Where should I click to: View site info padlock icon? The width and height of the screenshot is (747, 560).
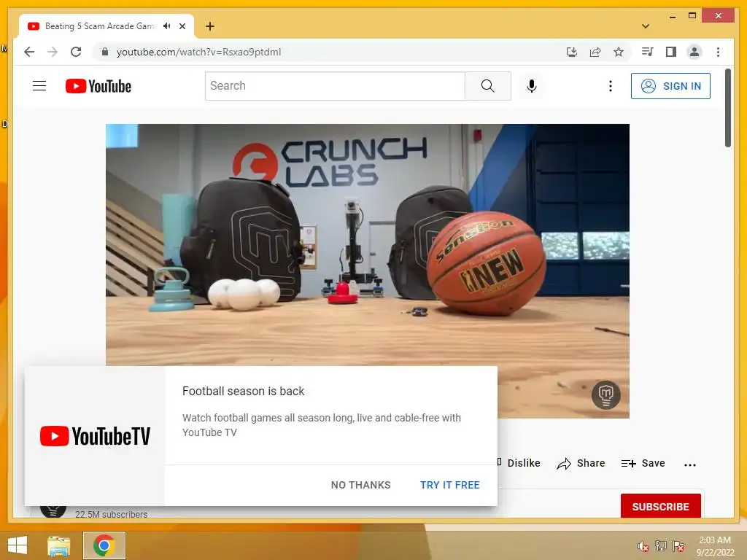point(105,52)
